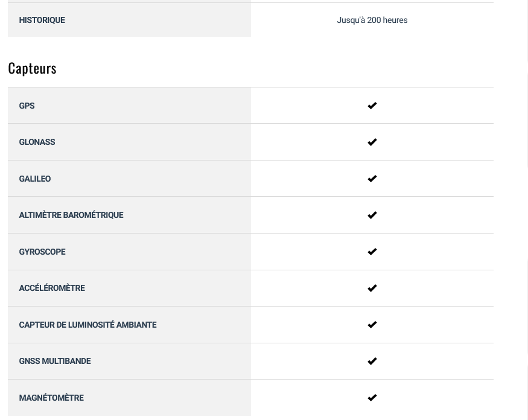
Task: Click the Accéléromètre checkmark icon
Action: pos(372,288)
